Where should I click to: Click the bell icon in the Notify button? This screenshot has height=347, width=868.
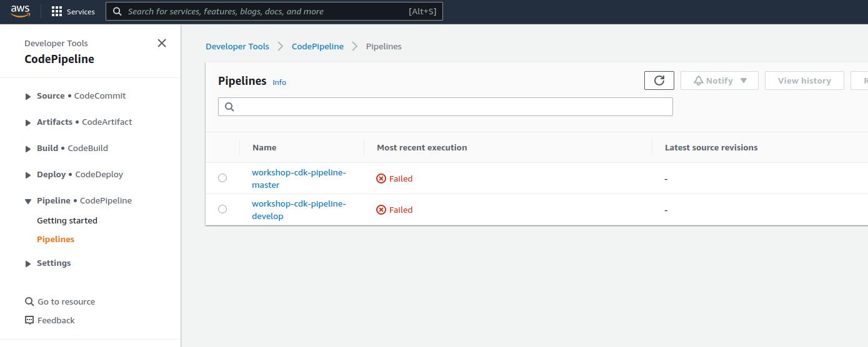click(699, 81)
